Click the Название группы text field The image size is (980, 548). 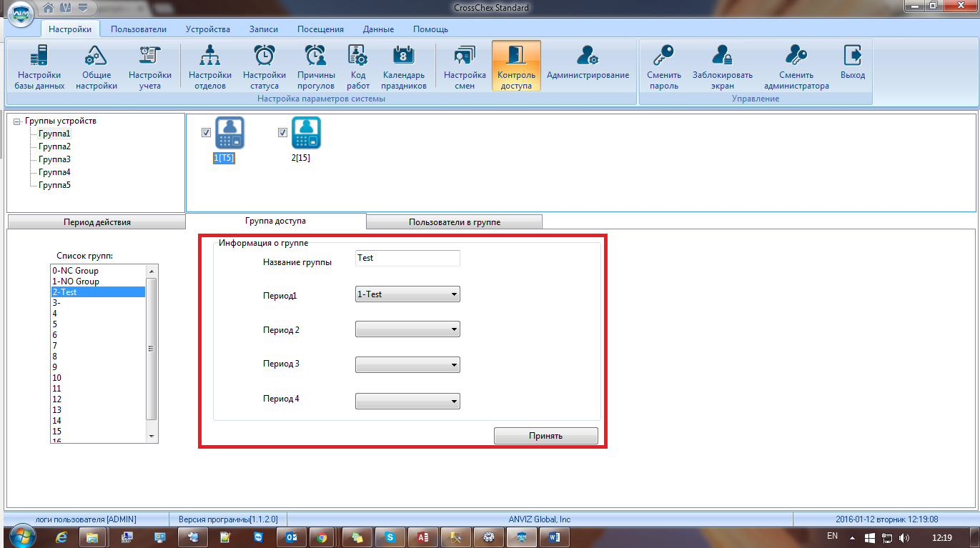tap(407, 258)
